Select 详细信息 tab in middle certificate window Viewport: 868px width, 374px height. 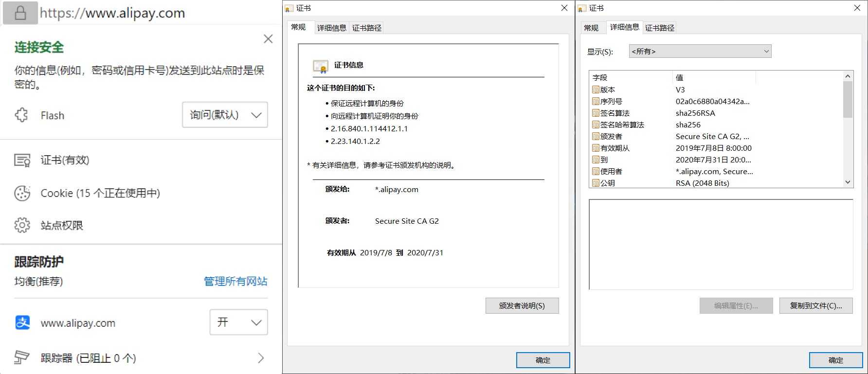click(x=332, y=28)
